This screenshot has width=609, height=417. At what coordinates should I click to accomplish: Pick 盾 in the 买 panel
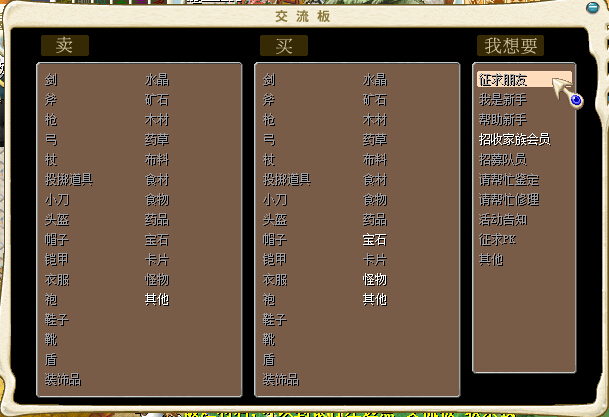pyautogui.click(x=269, y=359)
